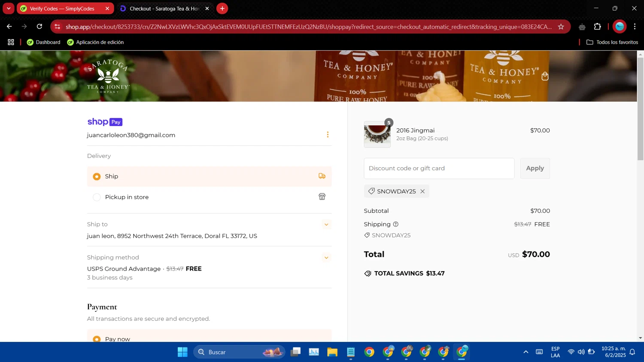644x362 pixels.
Task: Focus the discount code or gift card field
Action: click(439, 168)
